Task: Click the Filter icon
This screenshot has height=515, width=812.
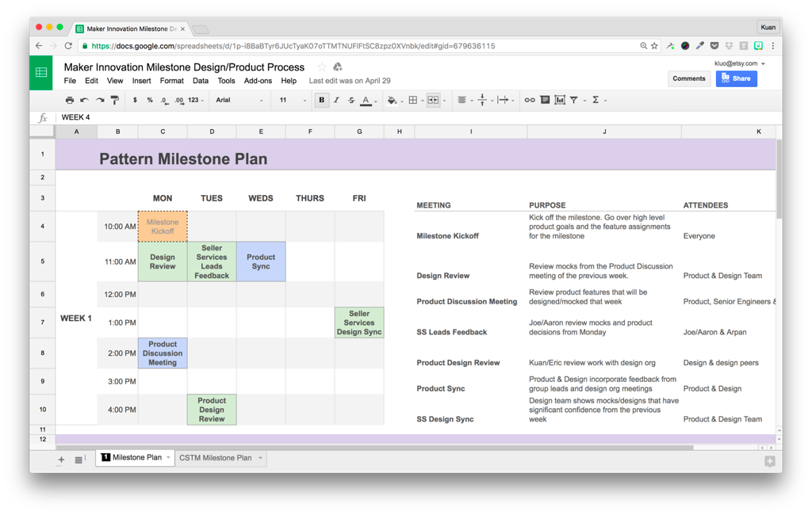Action: click(574, 100)
